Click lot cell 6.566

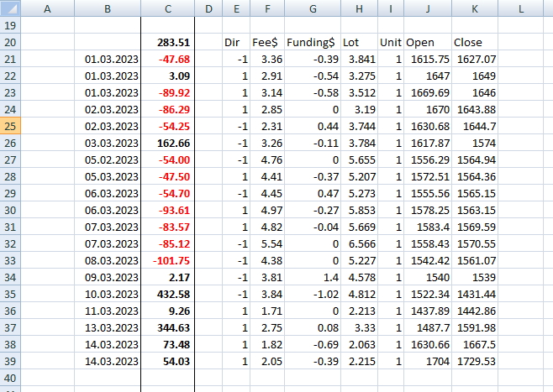coord(360,243)
